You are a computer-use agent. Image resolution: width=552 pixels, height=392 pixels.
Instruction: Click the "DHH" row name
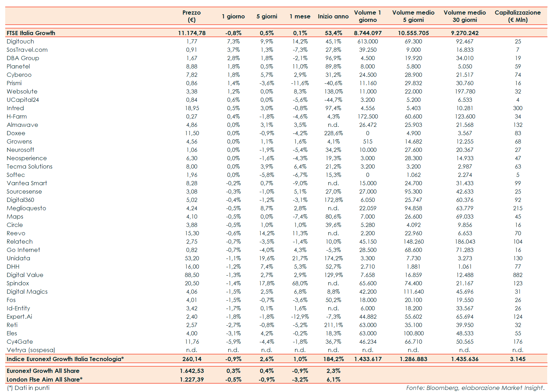[x=13, y=267]
